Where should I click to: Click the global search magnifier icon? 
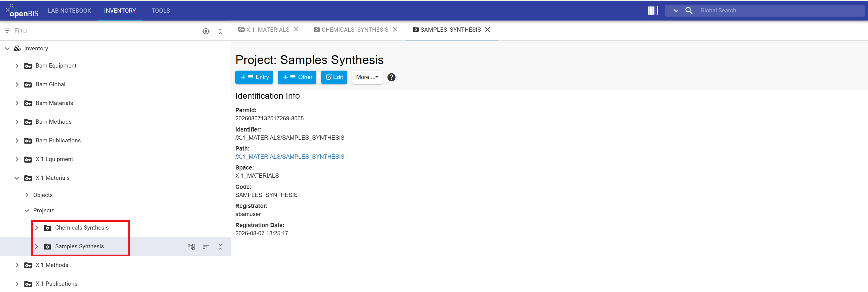pos(689,11)
